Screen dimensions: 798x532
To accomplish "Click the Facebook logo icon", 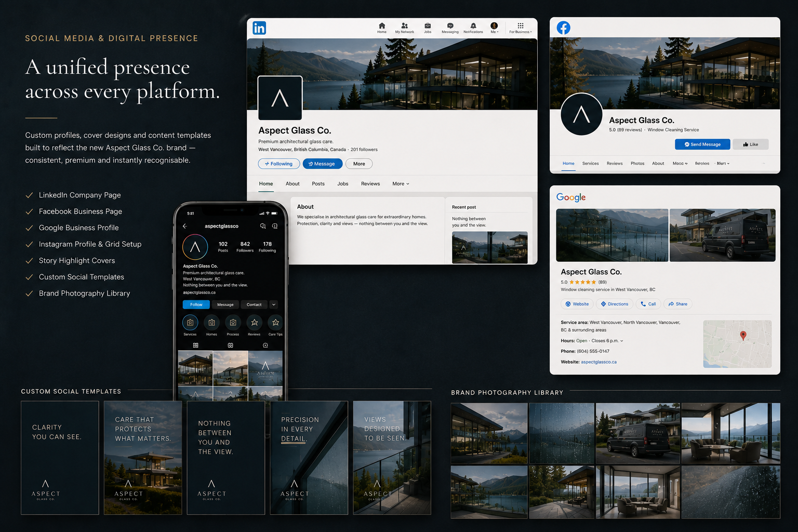I will point(564,28).
